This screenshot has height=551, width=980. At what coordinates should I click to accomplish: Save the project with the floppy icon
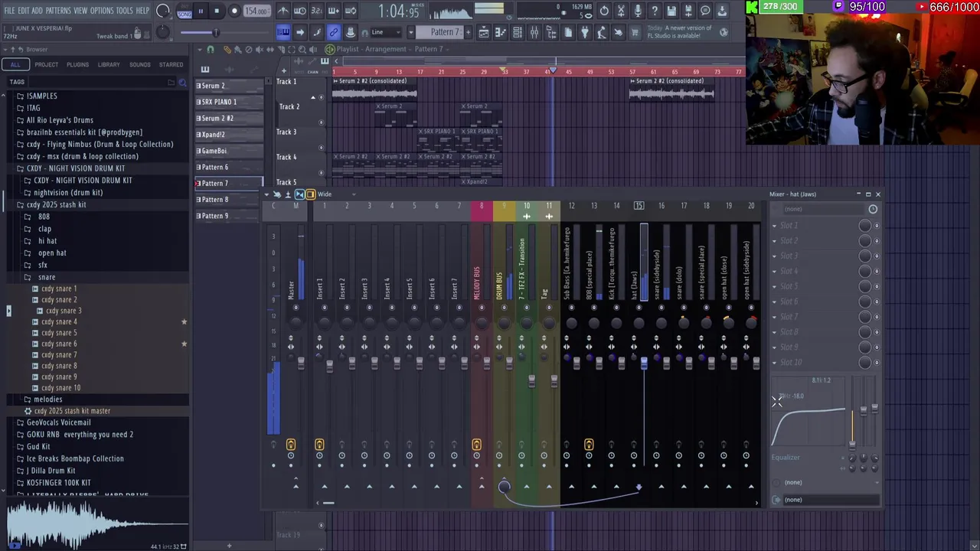(x=671, y=11)
